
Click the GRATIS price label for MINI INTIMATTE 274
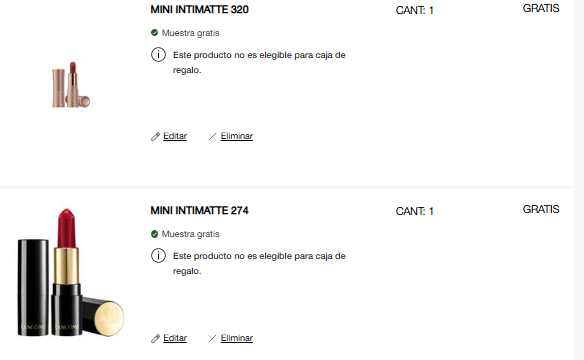541,209
